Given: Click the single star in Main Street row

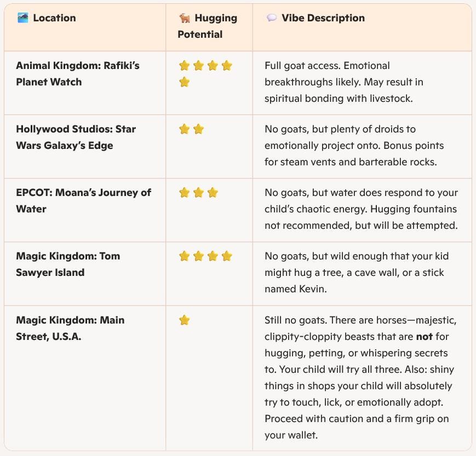Looking at the screenshot, I should tap(184, 320).
